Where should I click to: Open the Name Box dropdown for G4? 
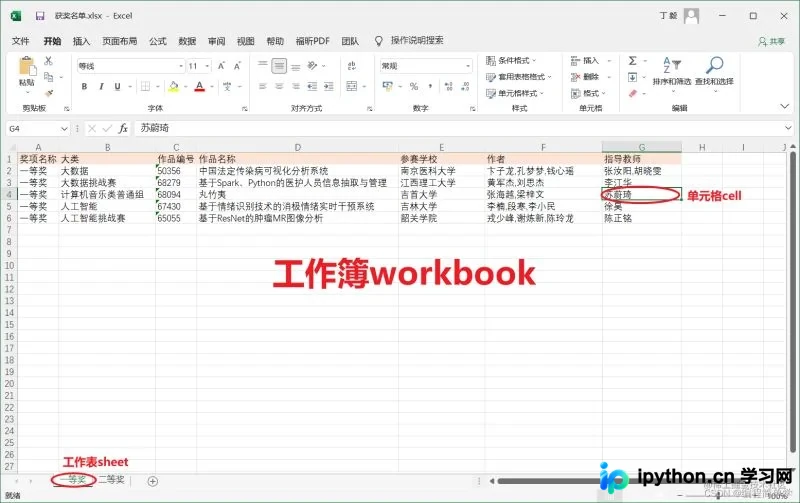point(64,129)
